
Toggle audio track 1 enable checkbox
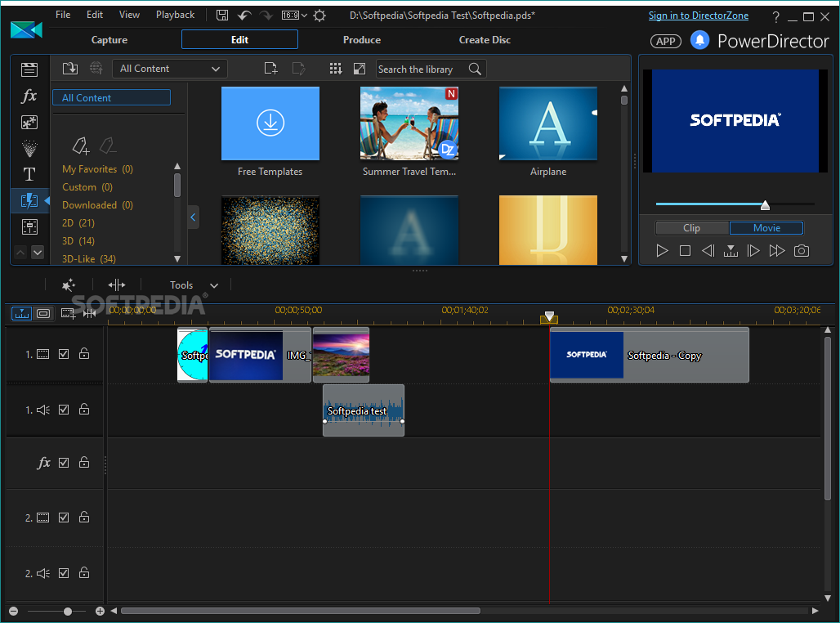[x=64, y=410]
